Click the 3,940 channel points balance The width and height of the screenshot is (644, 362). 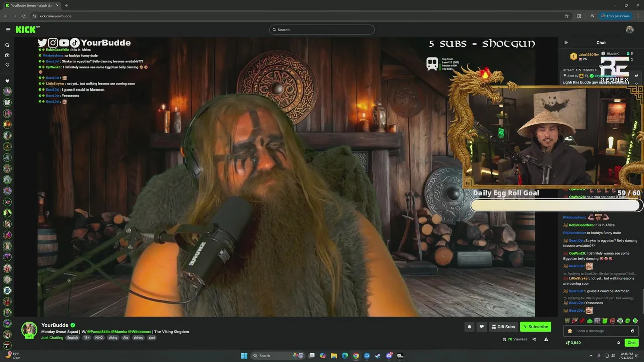pyautogui.click(x=573, y=343)
